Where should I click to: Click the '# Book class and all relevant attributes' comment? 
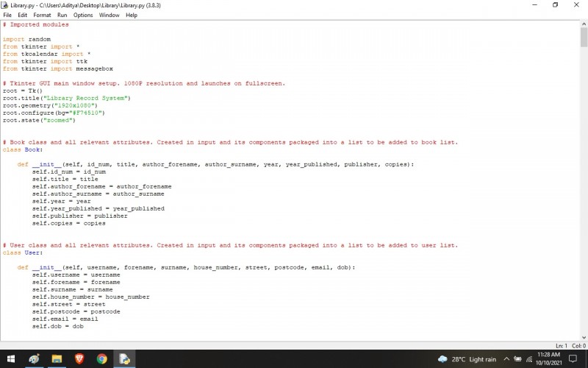(230, 142)
